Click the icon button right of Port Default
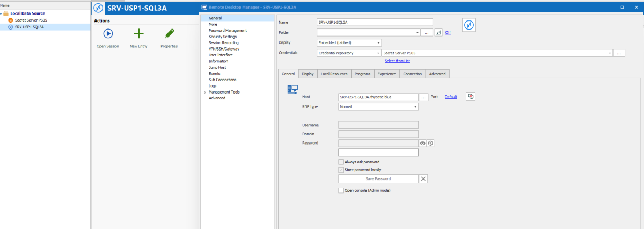644x229 pixels. pyautogui.click(x=471, y=97)
